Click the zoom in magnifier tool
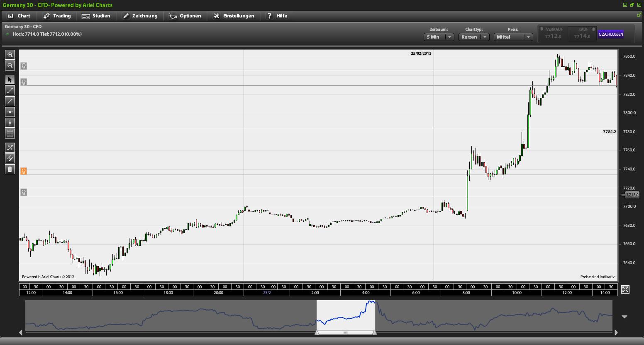644x345 pixels. click(10, 55)
